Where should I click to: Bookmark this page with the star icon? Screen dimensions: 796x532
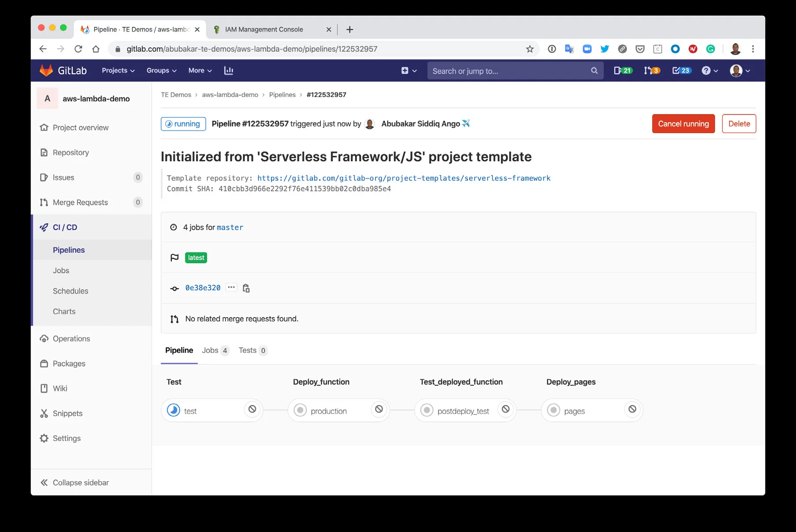[x=530, y=49]
